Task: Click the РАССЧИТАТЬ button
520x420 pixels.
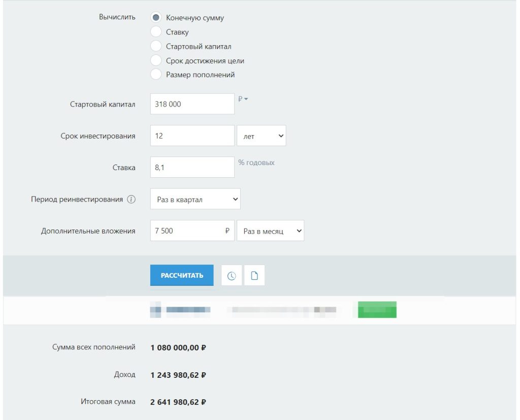Action: pos(182,275)
